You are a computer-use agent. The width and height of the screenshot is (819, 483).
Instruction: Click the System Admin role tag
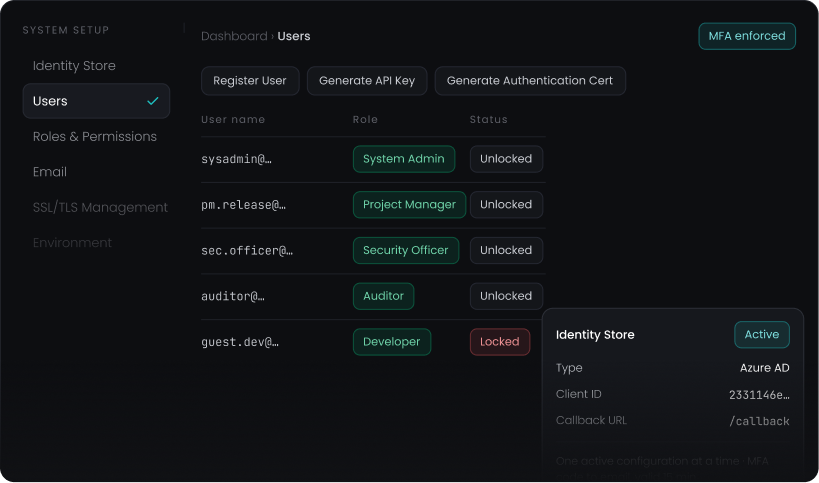(404, 159)
